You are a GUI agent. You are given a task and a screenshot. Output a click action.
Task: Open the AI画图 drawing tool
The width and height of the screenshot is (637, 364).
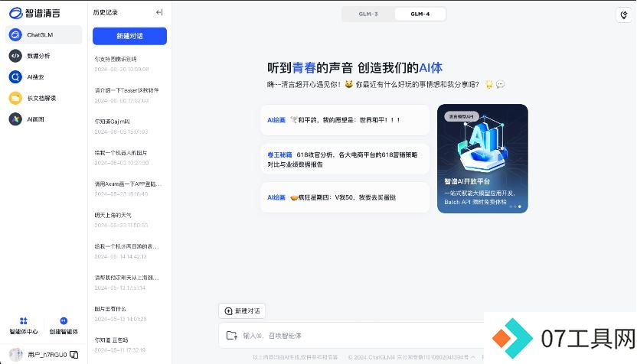tap(44, 119)
